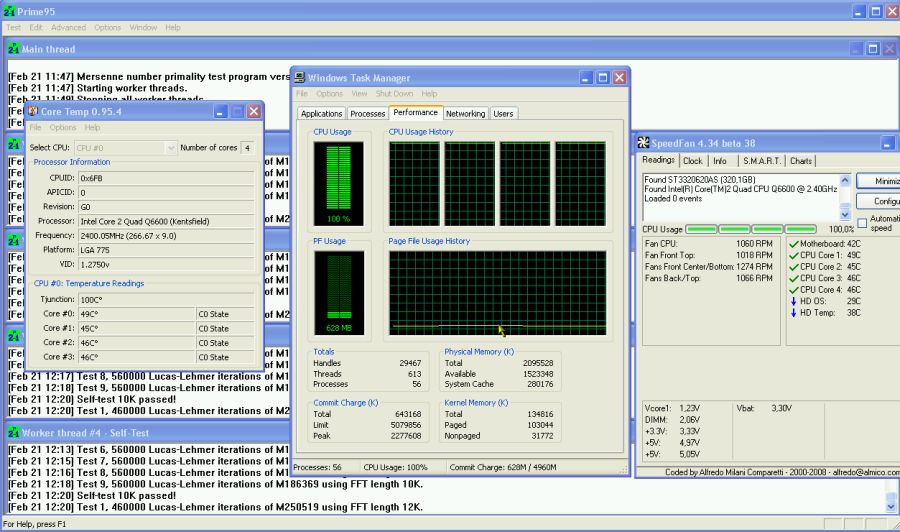Open the Options menu in Prime95
Viewport: 900px width, 532px height.
tap(108, 27)
